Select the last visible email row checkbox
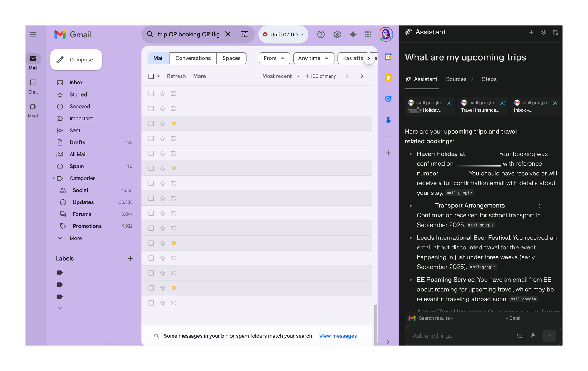The image size is (588, 371). [151, 303]
